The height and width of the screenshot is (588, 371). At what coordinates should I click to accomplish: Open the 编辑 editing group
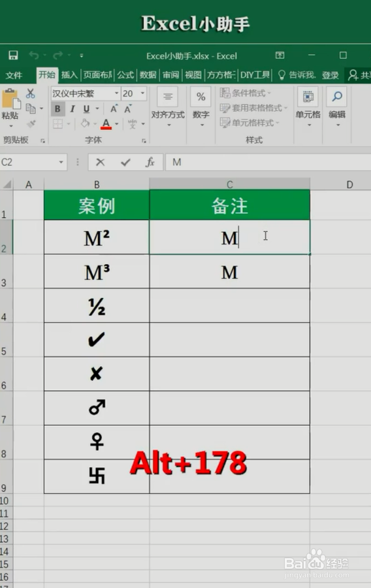click(337, 108)
